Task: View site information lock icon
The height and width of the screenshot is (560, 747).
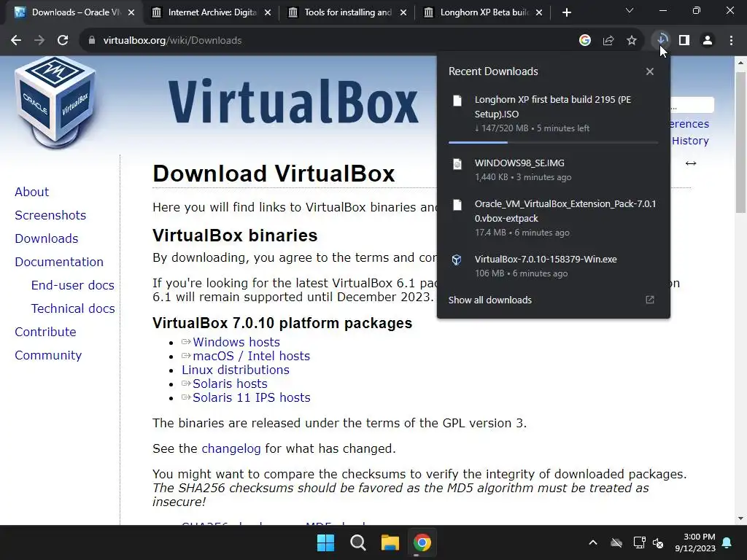Action: [92, 41]
